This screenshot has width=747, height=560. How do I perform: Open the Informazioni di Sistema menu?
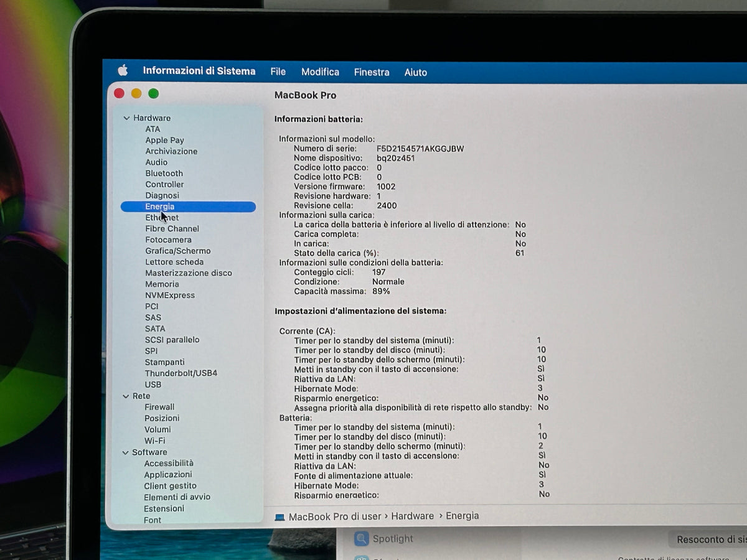[199, 71]
